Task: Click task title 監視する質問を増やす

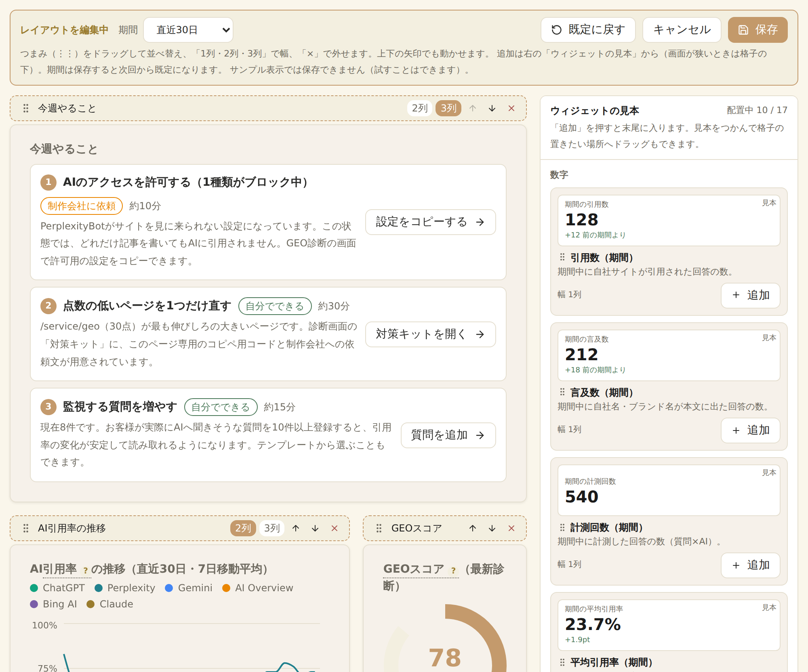Action: [120, 407]
